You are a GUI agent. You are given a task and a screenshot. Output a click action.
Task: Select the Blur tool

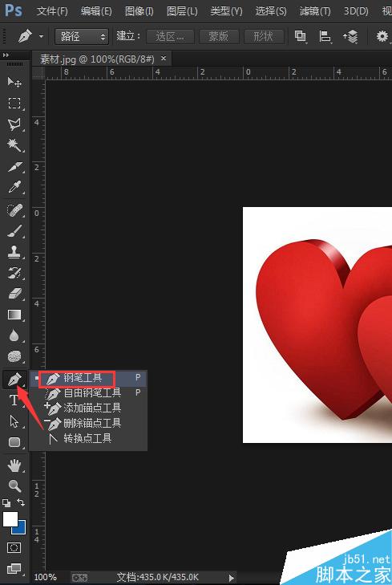pyautogui.click(x=14, y=335)
